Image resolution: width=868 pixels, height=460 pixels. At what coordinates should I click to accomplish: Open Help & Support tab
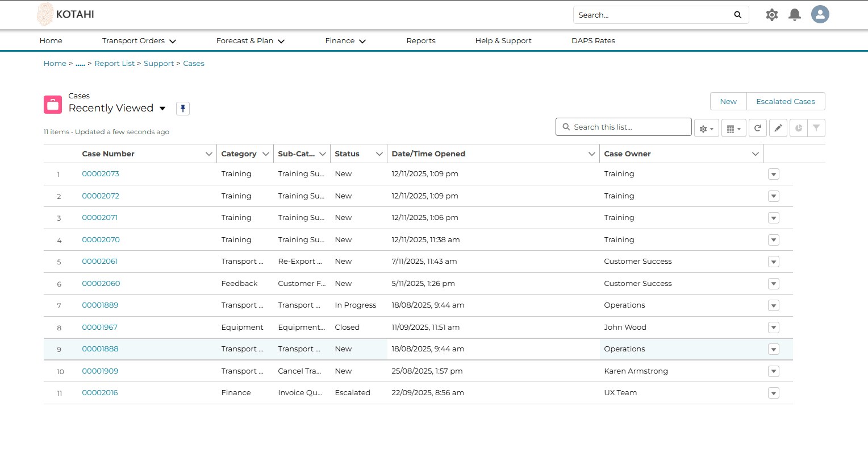click(x=503, y=41)
